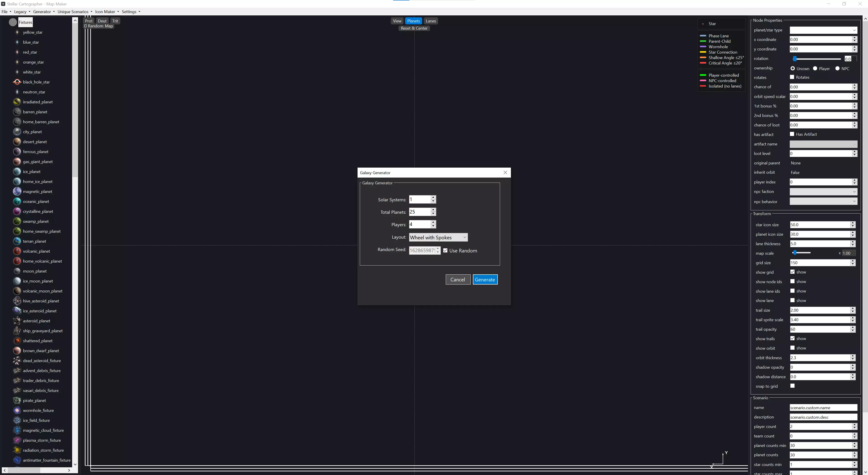Click the wormhole_fixture icon
This screenshot has height=475, width=868.
[x=17, y=410]
